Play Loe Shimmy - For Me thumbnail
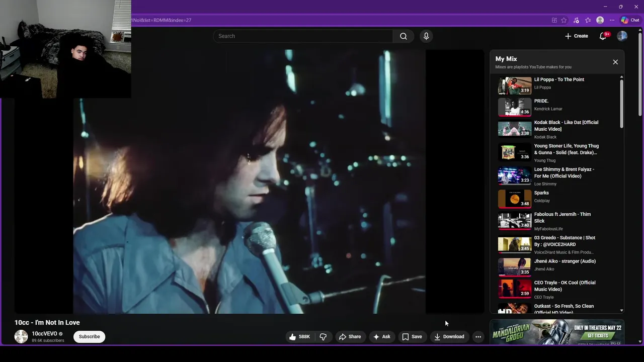This screenshot has width=644, height=362. click(x=515, y=175)
